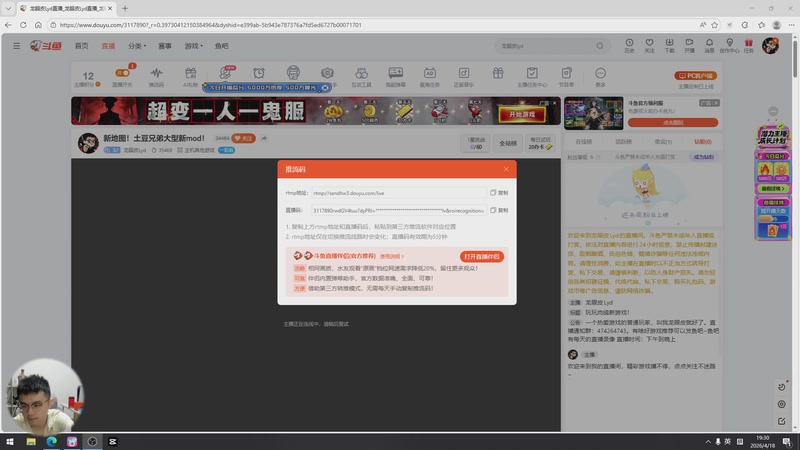The width and height of the screenshot is (800, 450).
Task: Open the 全站榜 ranking button
Action: (x=508, y=143)
